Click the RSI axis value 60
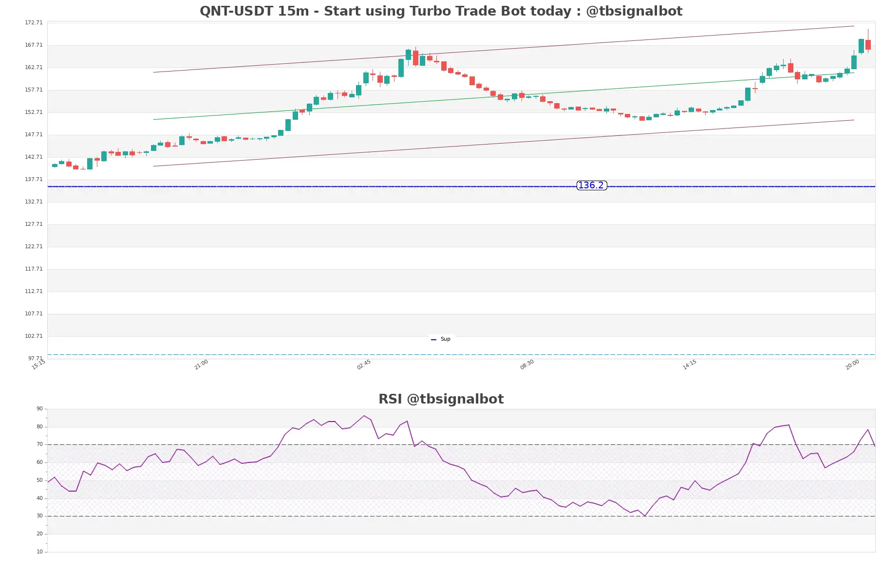Image resolution: width=882 pixels, height=588 pixels. click(x=39, y=462)
